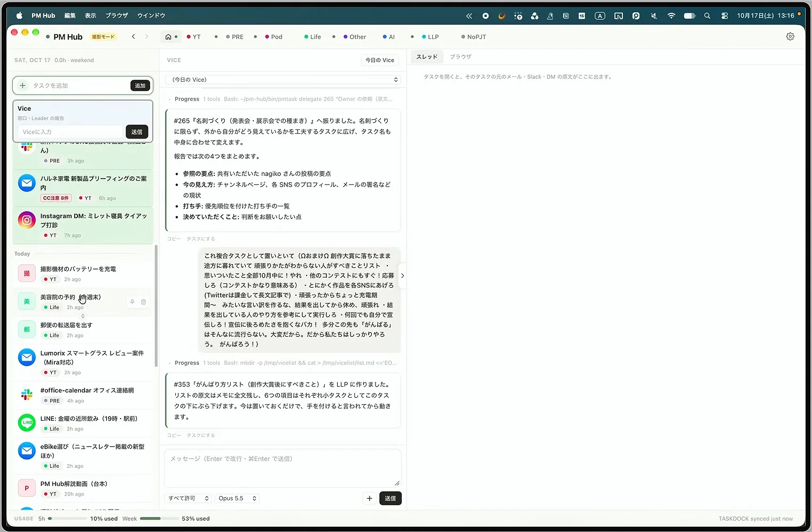Expand the second Progress mkdir row
The width and height of the screenshot is (812, 532).
tap(283, 363)
